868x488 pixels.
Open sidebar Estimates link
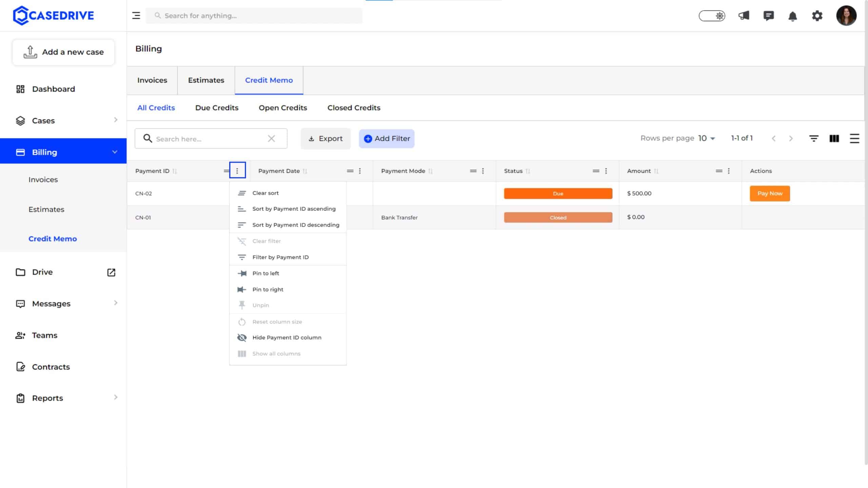46,209
